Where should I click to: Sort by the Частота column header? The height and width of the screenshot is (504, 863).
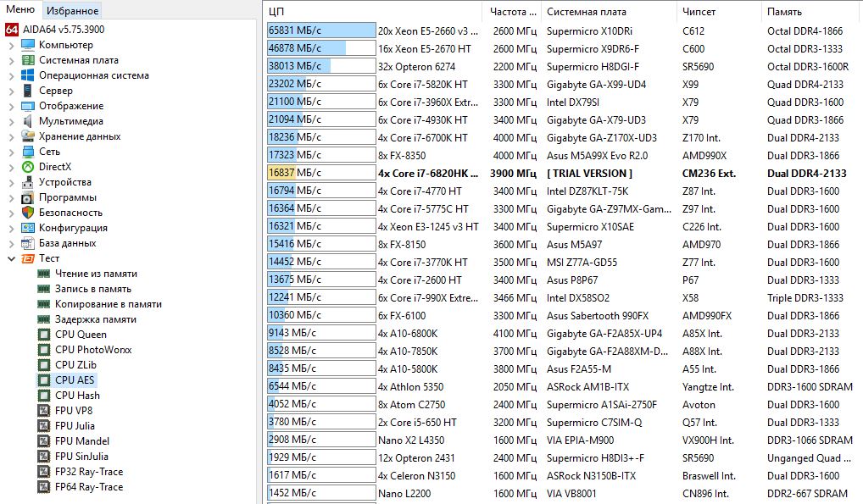click(511, 12)
